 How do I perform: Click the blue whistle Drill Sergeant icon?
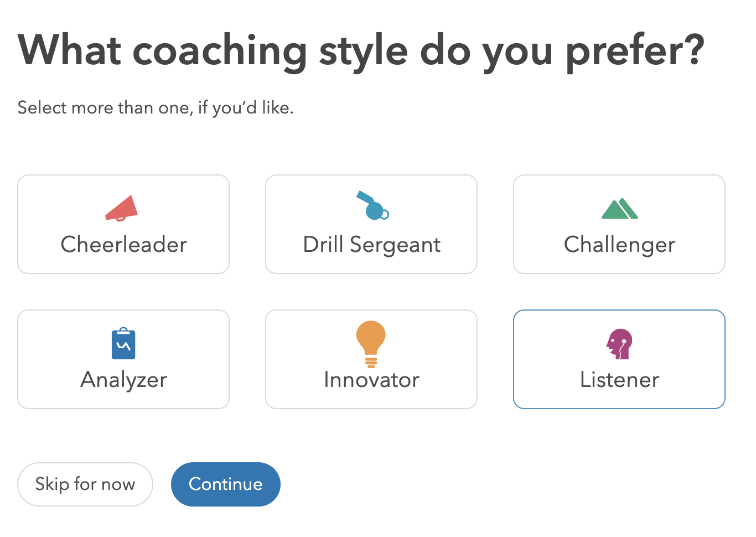point(372,205)
